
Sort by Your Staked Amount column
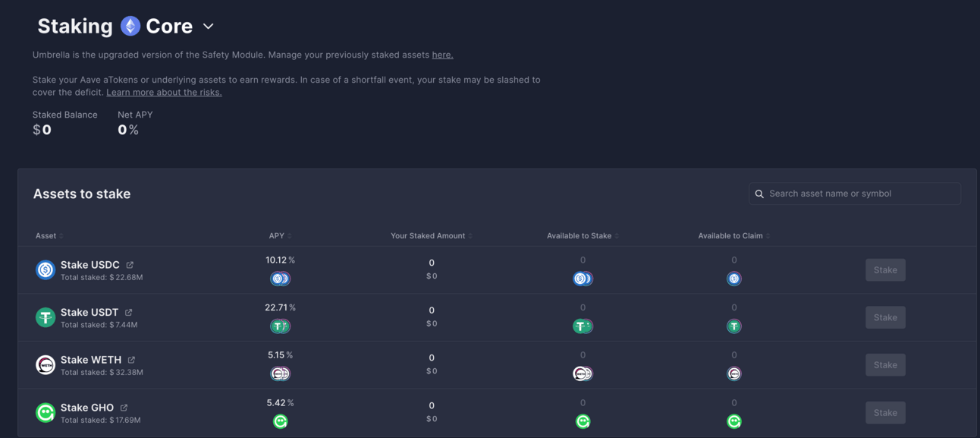431,235
